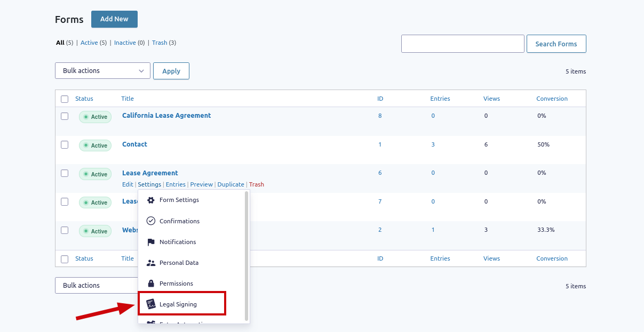Click the Legal Signing document icon
Image resolution: width=644 pixels, height=332 pixels.
[x=151, y=303]
